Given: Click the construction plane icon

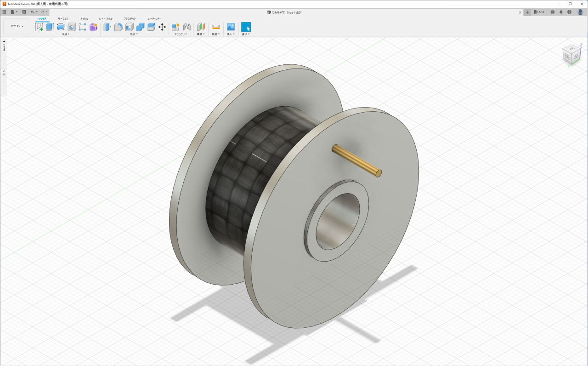Looking at the screenshot, I should click(201, 27).
